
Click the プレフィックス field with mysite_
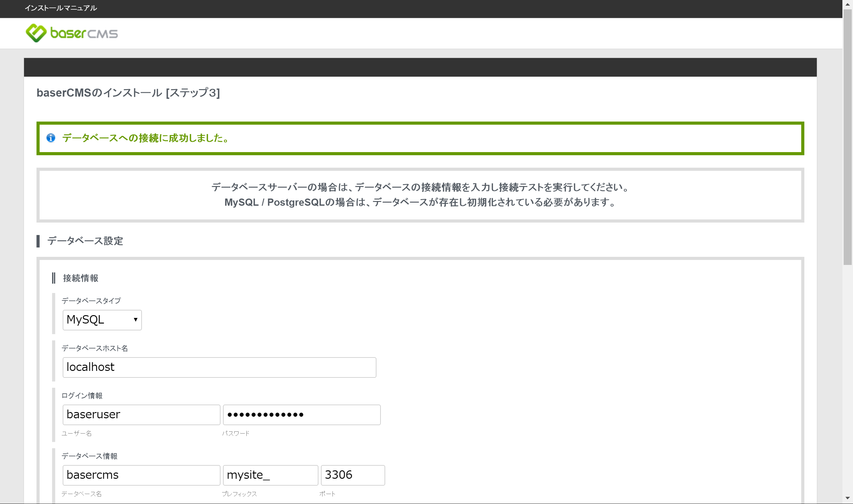(270, 475)
